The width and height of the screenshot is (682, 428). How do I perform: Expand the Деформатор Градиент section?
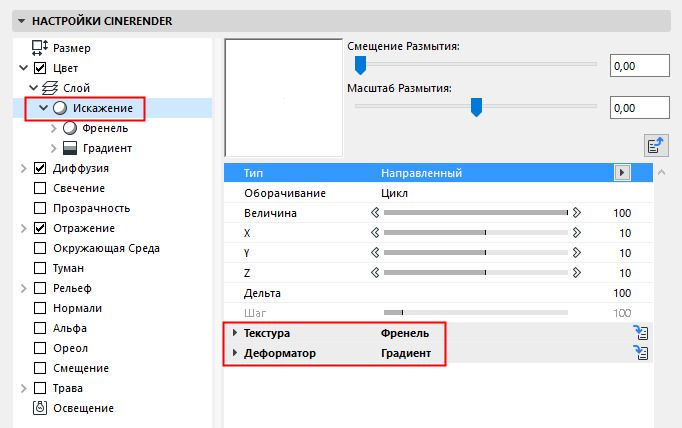coord(235,353)
